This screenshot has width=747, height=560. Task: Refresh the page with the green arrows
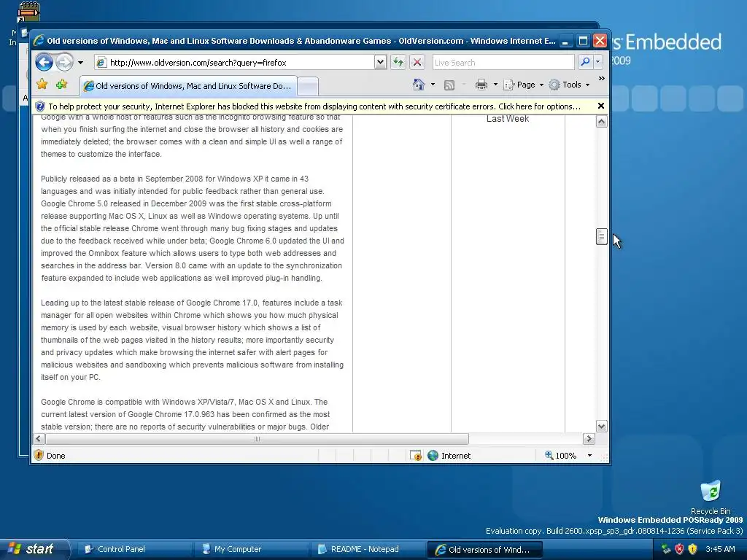pyautogui.click(x=398, y=63)
